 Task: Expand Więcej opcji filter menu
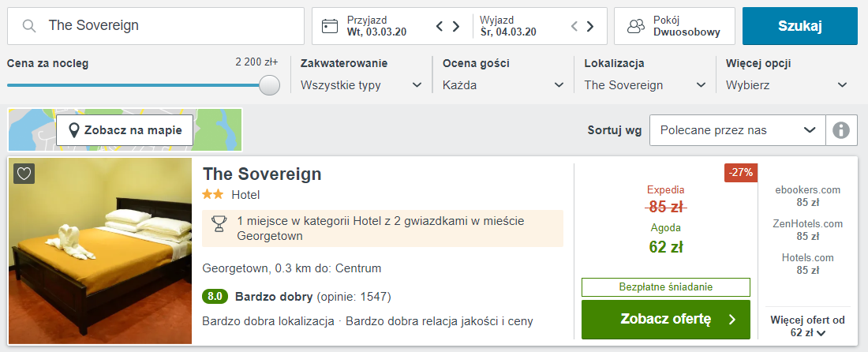tap(787, 85)
